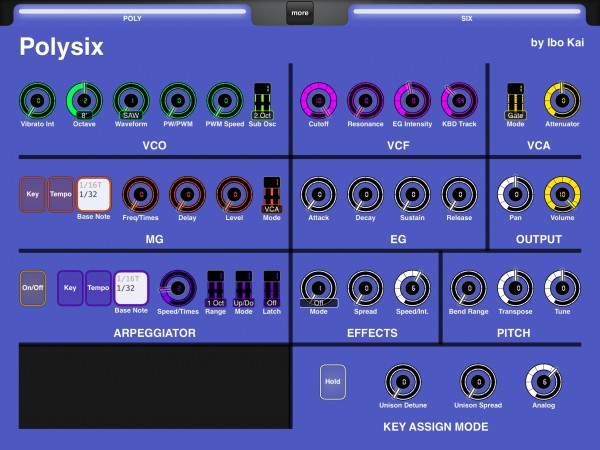
Task: Click the Analog knob
Action: (544, 382)
